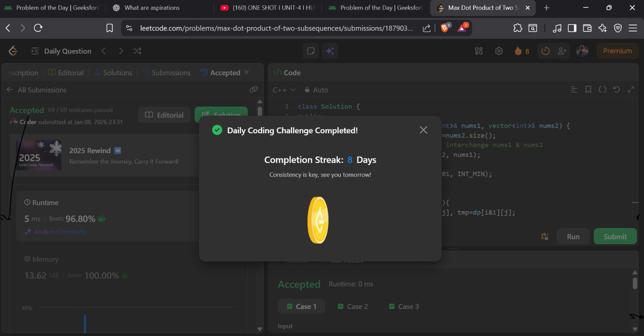This screenshot has width=644, height=336.
Task: Open the layout grid icon
Action: click(479, 51)
